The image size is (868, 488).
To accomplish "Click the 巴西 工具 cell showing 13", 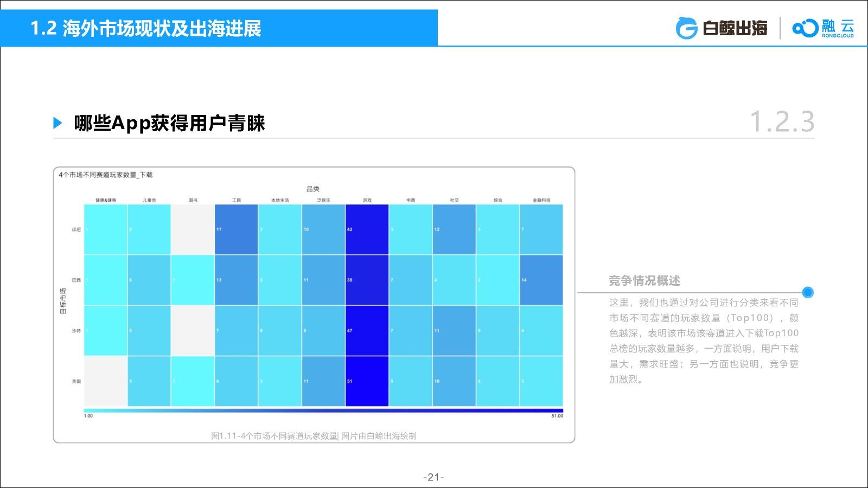I will [237, 280].
